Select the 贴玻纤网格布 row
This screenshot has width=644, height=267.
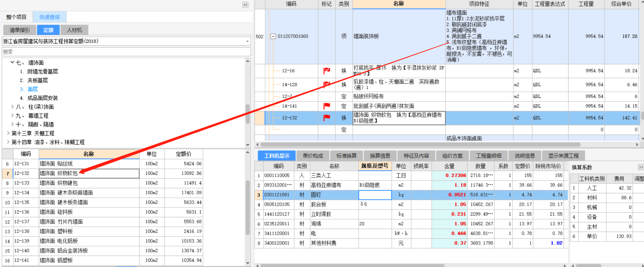pyautogui.click(x=446, y=97)
